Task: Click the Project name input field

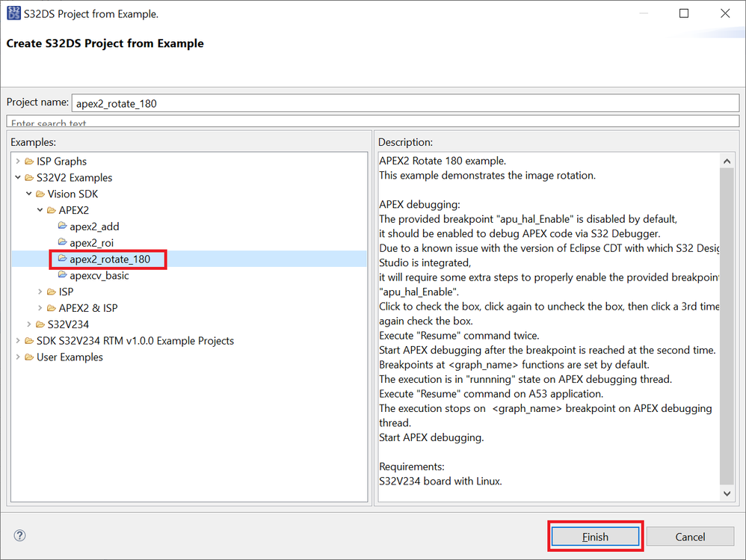Action: (x=405, y=103)
